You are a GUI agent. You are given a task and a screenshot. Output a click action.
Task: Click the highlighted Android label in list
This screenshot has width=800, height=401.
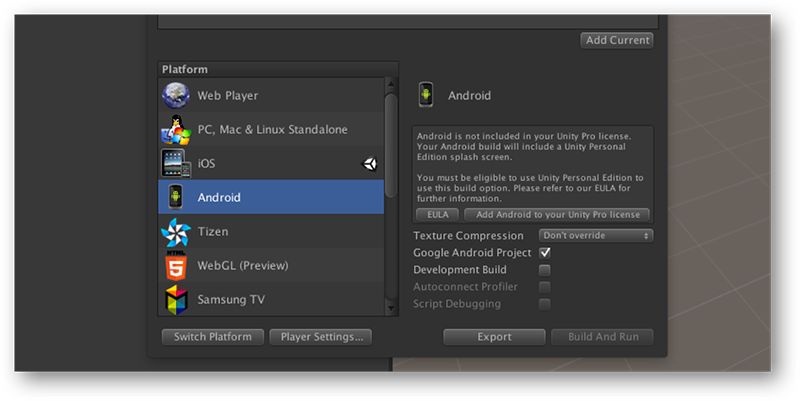point(219,197)
